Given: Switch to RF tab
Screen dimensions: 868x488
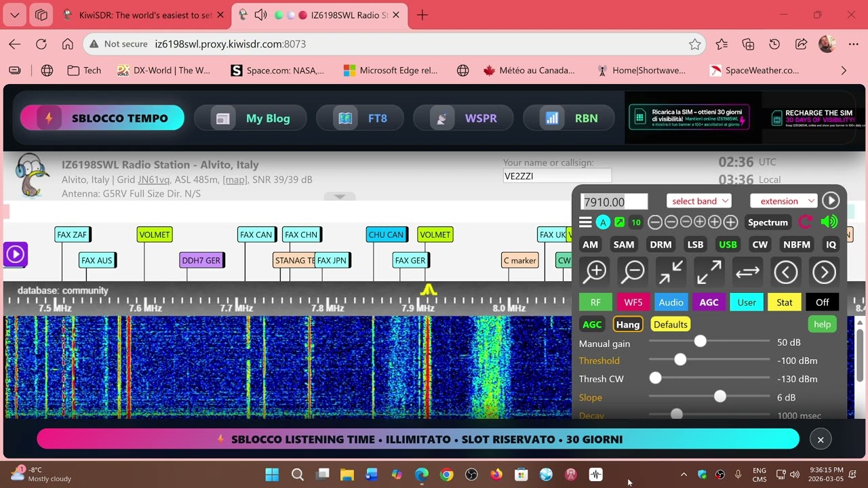Looking at the screenshot, I should coord(595,302).
